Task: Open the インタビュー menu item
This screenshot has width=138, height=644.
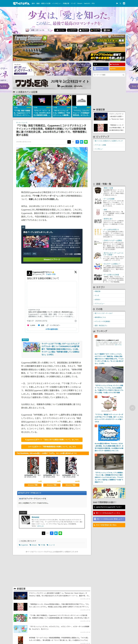Action: coord(57,4)
